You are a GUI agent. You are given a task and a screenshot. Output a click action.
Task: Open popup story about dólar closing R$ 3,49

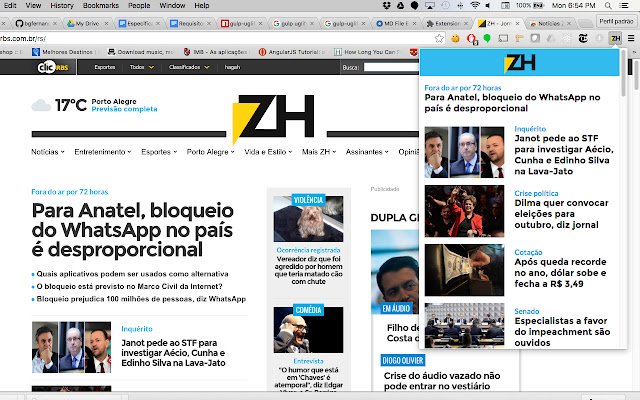pos(560,273)
